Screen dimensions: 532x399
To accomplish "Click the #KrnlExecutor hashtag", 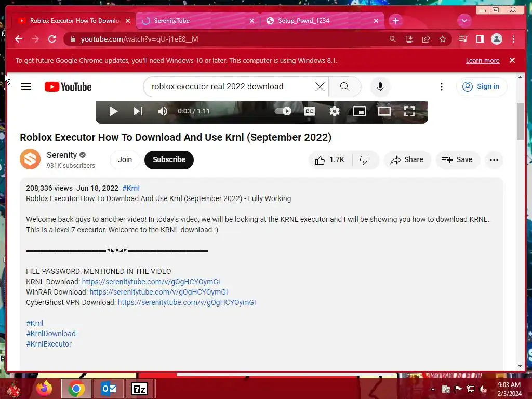I will (49, 344).
